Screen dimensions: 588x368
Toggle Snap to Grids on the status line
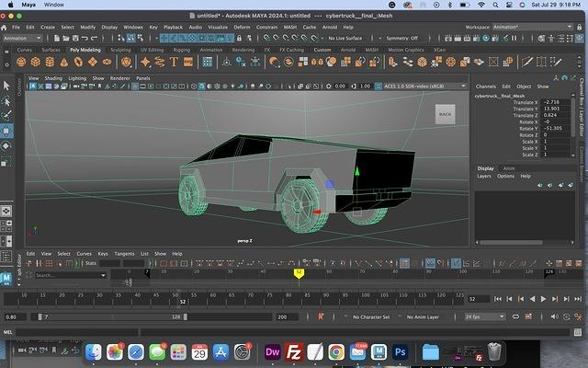266,38
